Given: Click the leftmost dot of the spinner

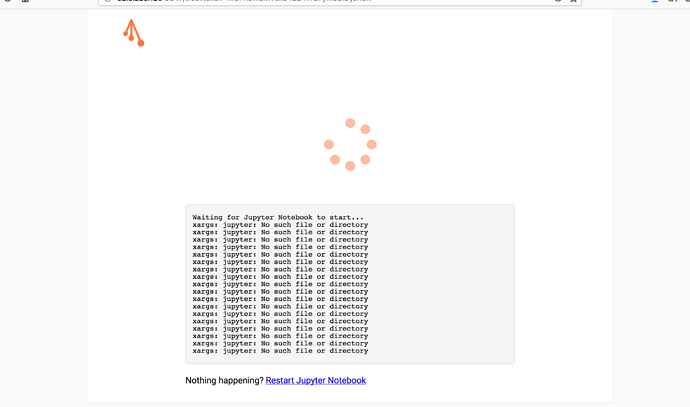Looking at the screenshot, I should pos(329,145).
